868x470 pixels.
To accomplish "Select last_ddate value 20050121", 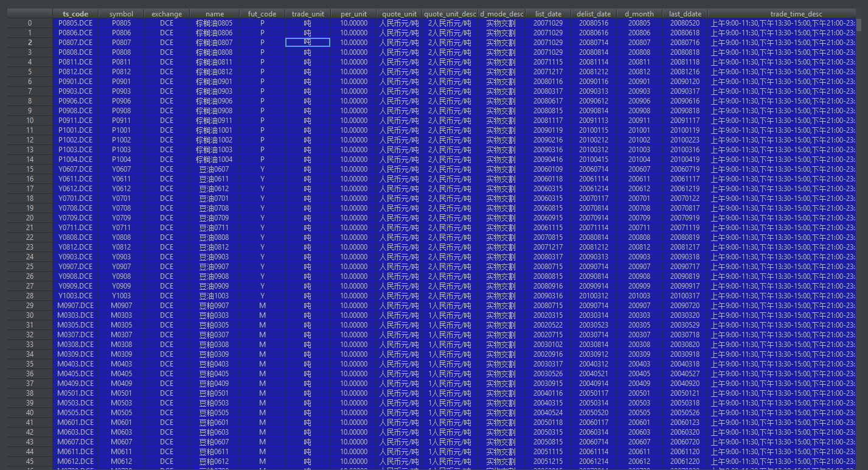I will [685, 393].
